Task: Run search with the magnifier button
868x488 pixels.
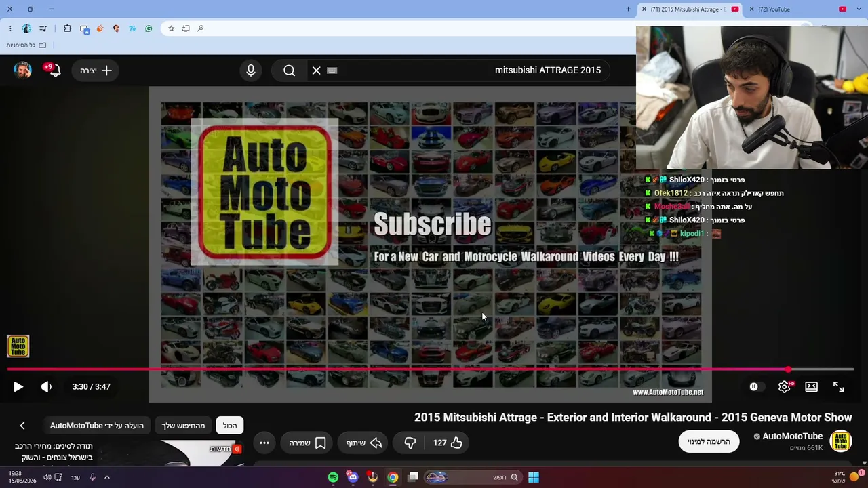Action: click(x=290, y=70)
